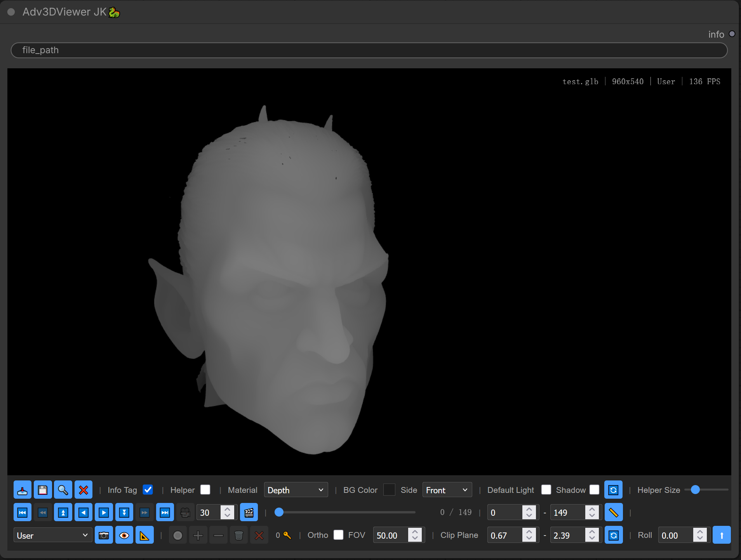This screenshot has width=741, height=560.
Task: Click the magnifying glass search icon
Action: (x=63, y=490)
